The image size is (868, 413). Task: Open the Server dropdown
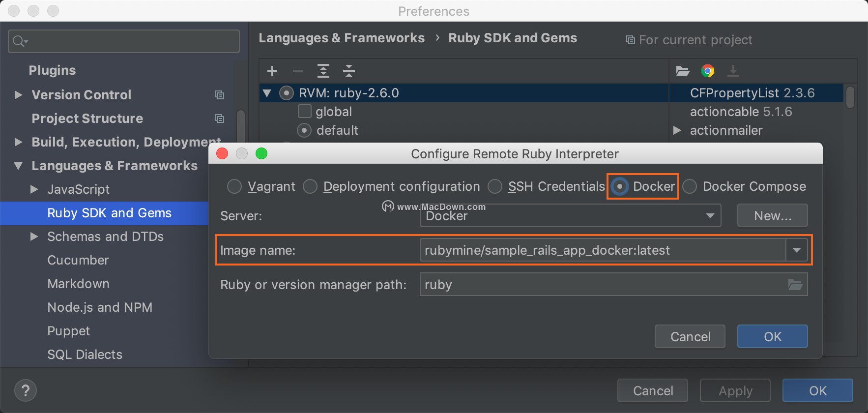(x=570, y=215)
